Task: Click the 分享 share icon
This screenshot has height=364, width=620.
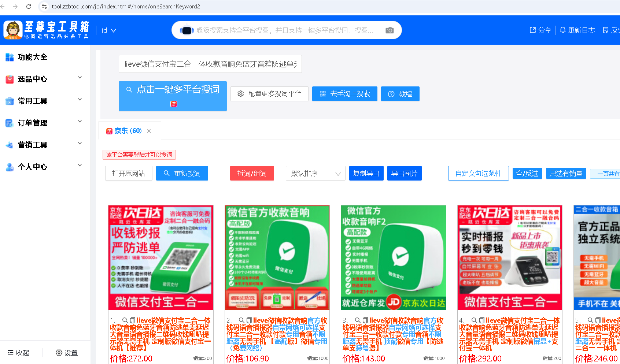Action: [533, 30]
